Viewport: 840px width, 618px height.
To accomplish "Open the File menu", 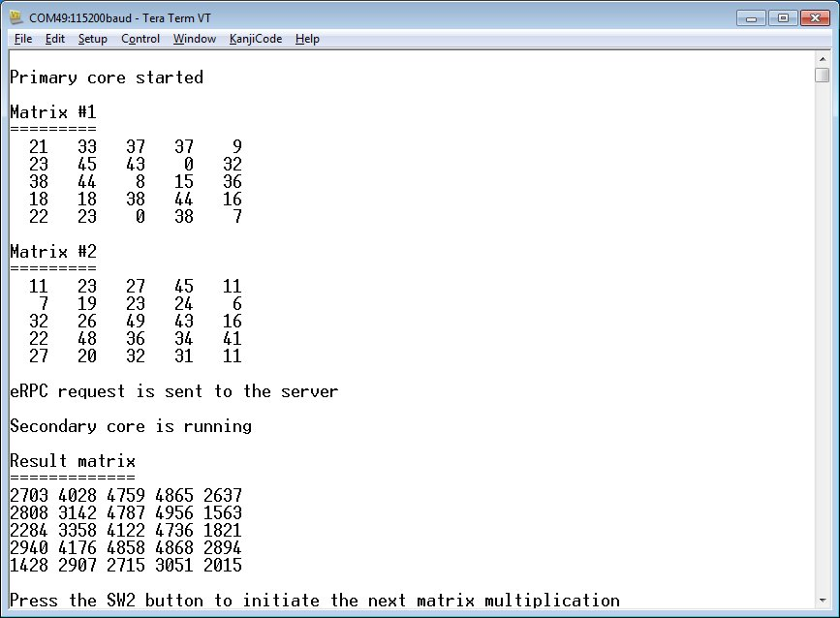I will coord(23,39).
